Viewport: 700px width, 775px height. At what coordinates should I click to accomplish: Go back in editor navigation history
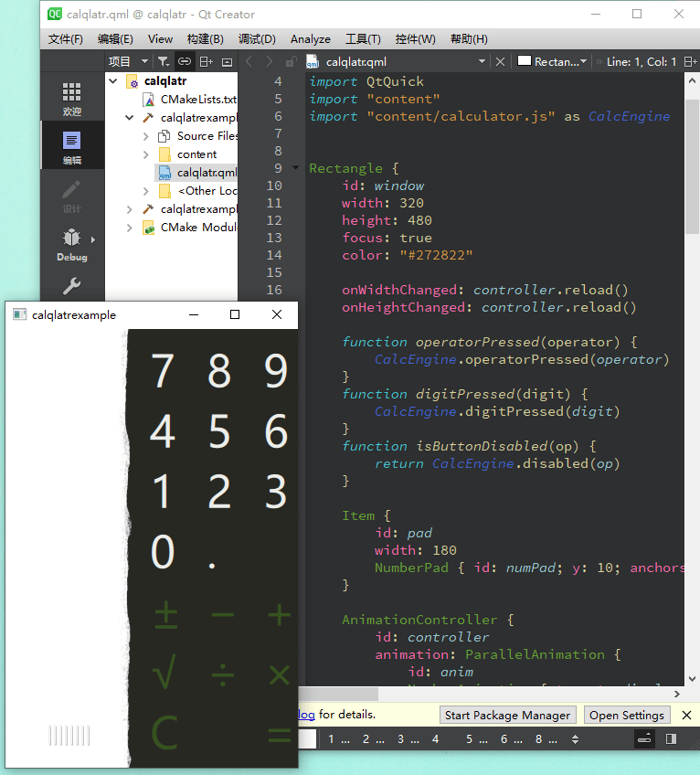pos(249,62)
